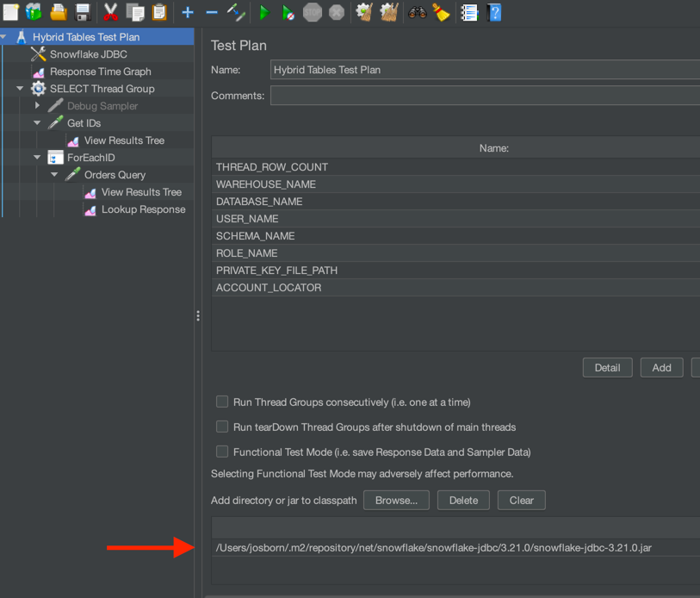This screenshot has width=700, height=598.
Task: Collapse the SELECT Thread Group node
Action: [20, 89]
